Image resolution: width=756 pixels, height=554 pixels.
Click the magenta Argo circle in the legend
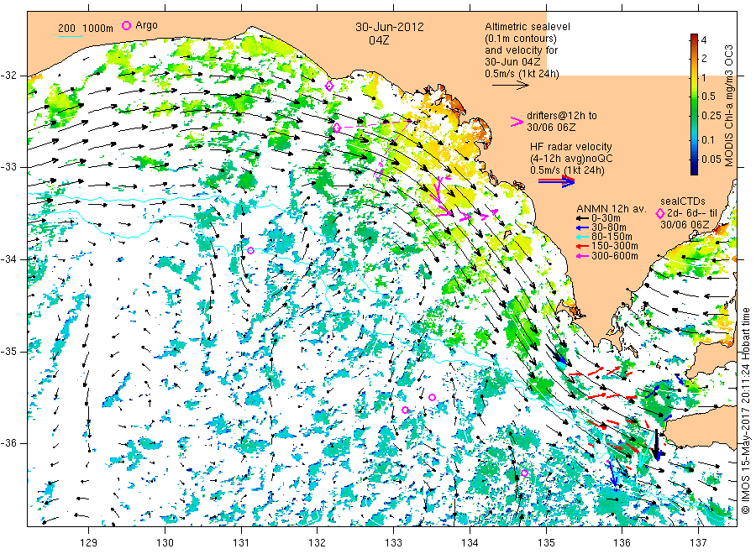point(126,25)
